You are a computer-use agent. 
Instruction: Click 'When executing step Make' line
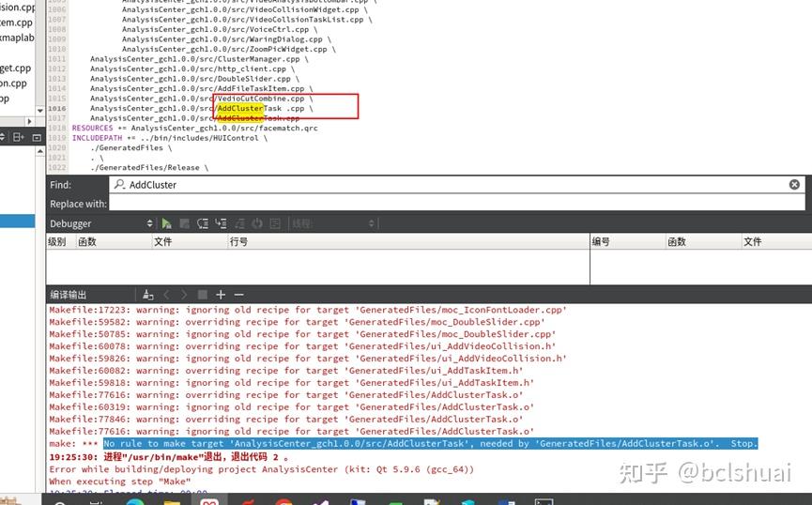click(119, 482)
